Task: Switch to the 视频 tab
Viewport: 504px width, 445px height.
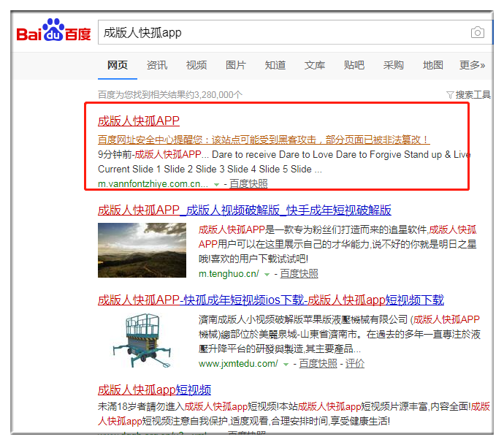Action: 196,65
